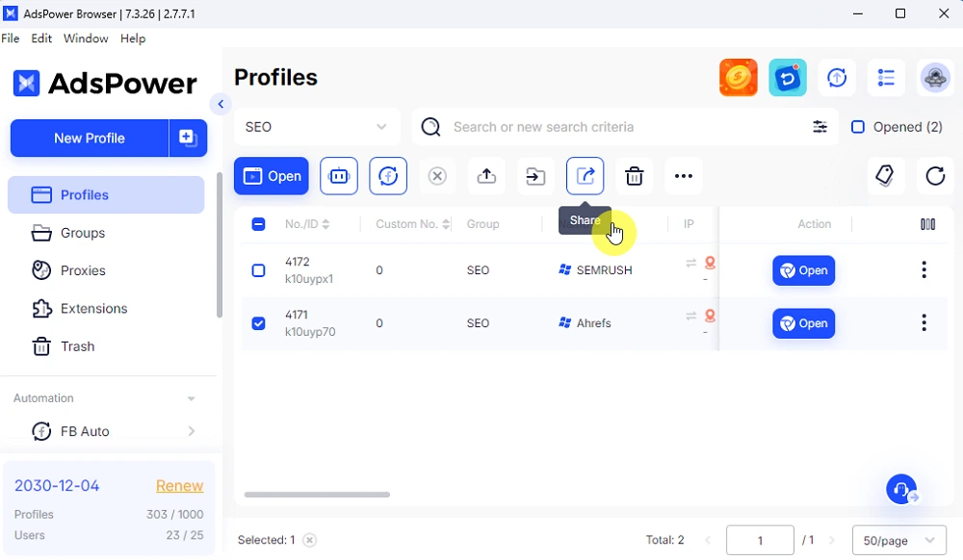Open the File menu
Screen dimensions: 963x560
point(11,38)
